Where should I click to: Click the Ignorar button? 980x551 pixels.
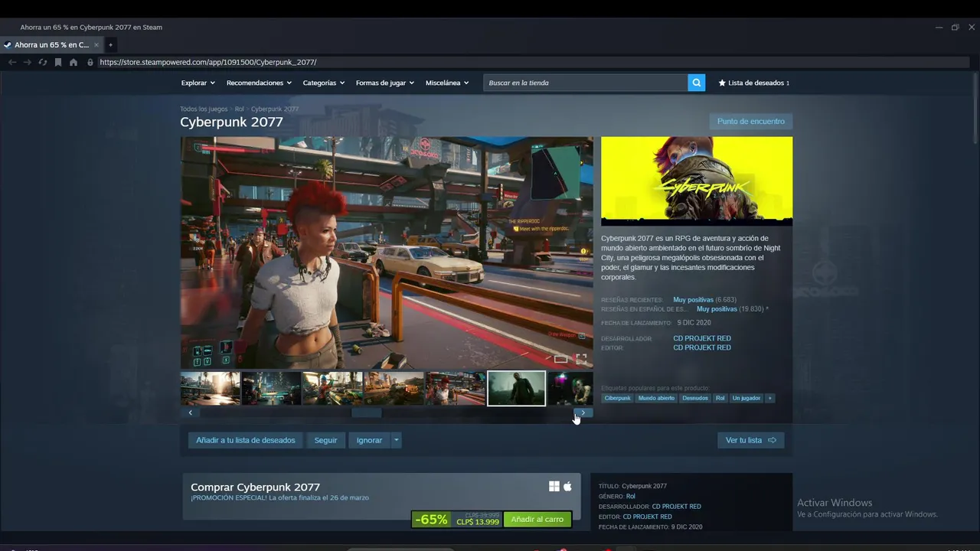tap(369, 440)
